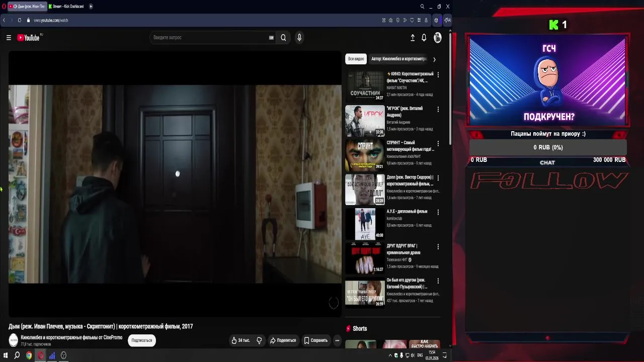Open Opera extensions cube icon

436,20
